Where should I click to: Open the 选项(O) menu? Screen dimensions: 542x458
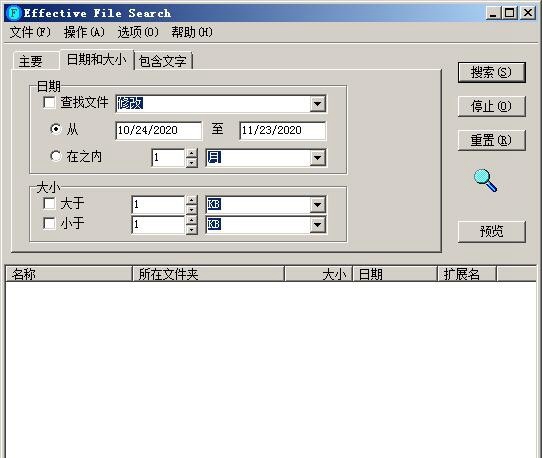click(x=138, y=32)
